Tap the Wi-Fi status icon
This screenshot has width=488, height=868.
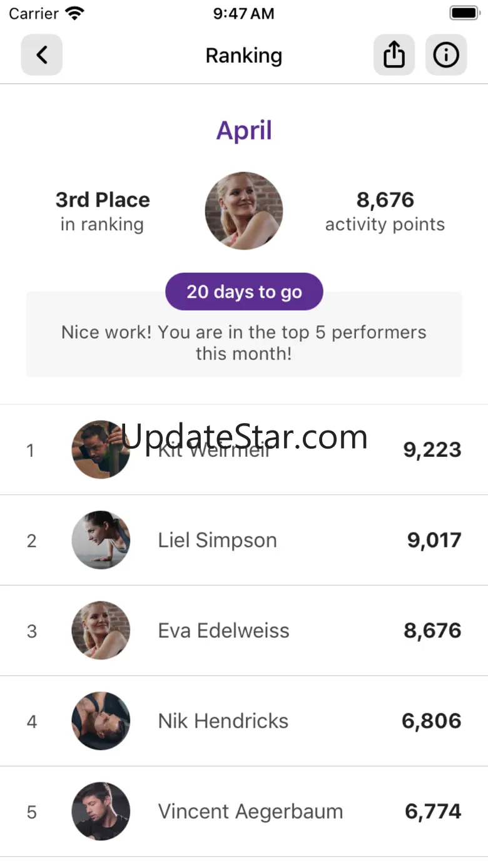(75, 13)
